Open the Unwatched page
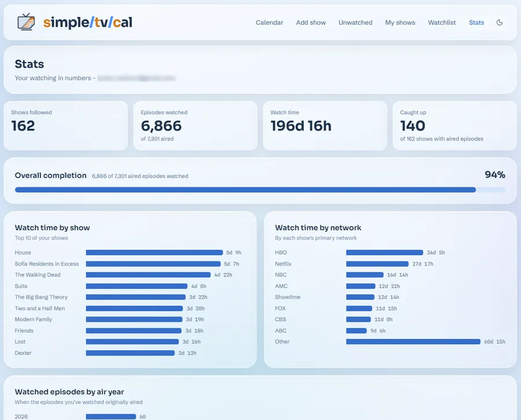Viewport: 521px width, 420px height. pos(355,23)
